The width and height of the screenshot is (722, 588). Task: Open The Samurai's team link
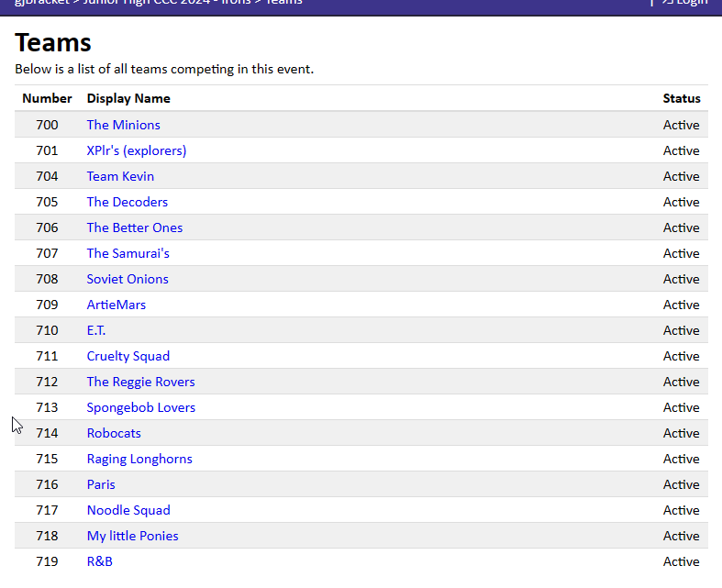(128, 253)
